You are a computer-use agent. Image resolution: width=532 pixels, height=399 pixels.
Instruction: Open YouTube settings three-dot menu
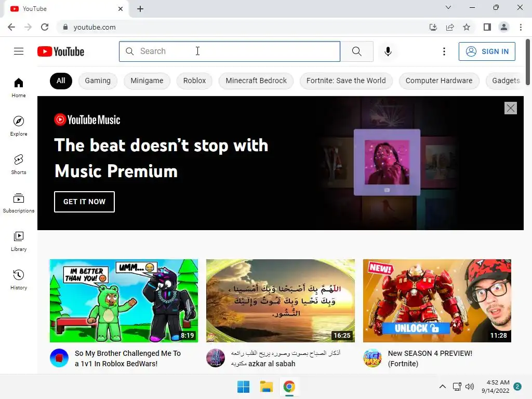[444, 51]
